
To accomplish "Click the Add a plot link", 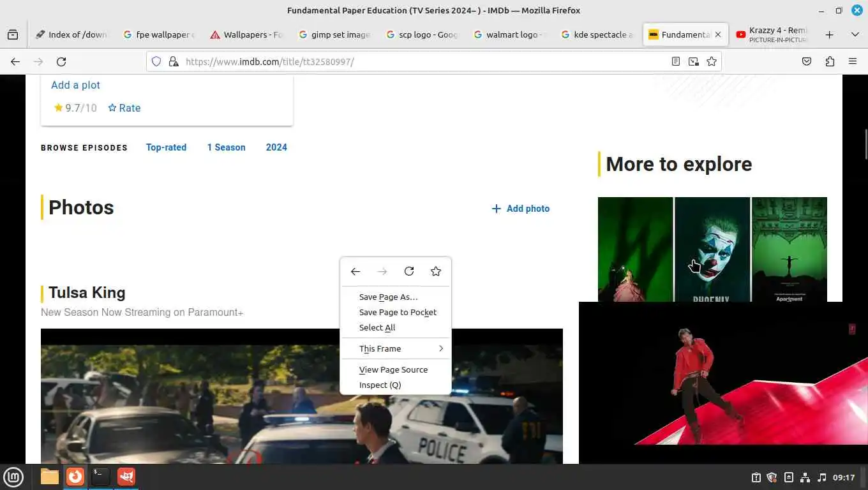I will pyautogui.click(x=75, y=85).
